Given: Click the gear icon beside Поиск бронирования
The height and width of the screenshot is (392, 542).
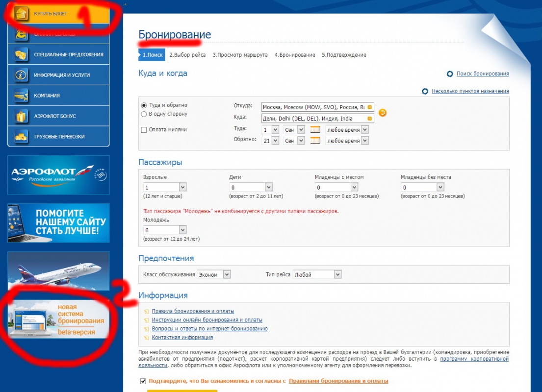Looking at the screenshot, I should pos(450,74).
